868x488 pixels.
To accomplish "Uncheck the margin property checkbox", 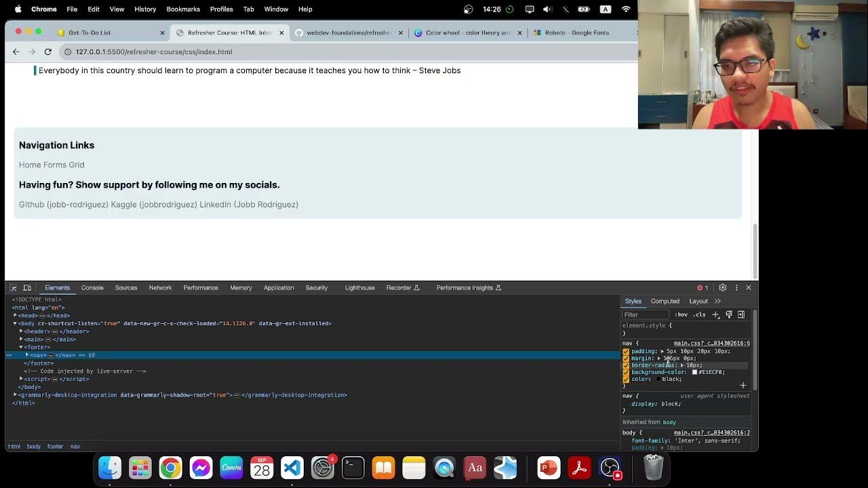I will 626,359.
